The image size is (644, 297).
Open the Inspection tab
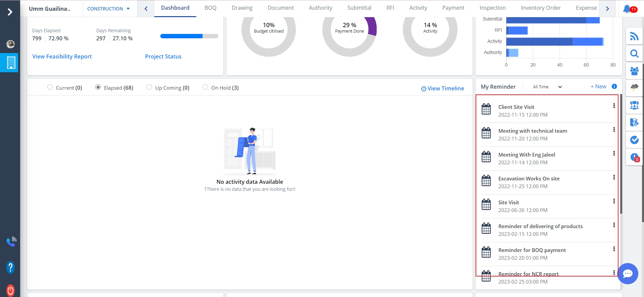click(492, 8)
